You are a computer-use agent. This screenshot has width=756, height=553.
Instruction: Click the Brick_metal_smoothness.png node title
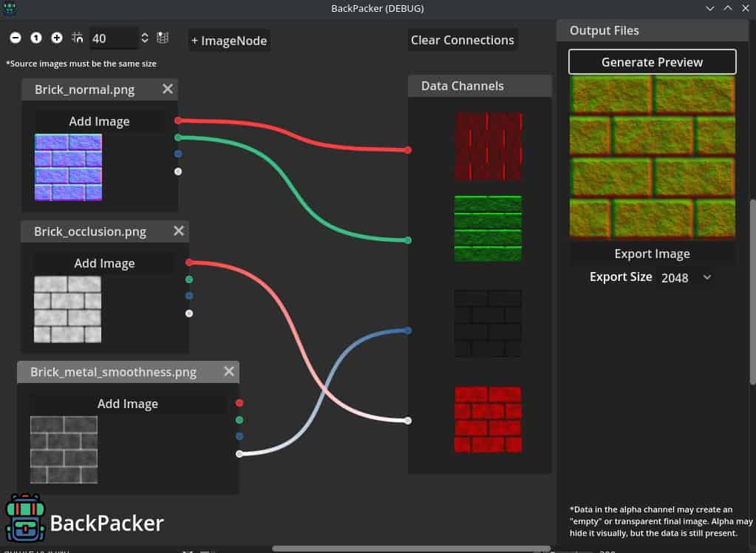[113, 372]
